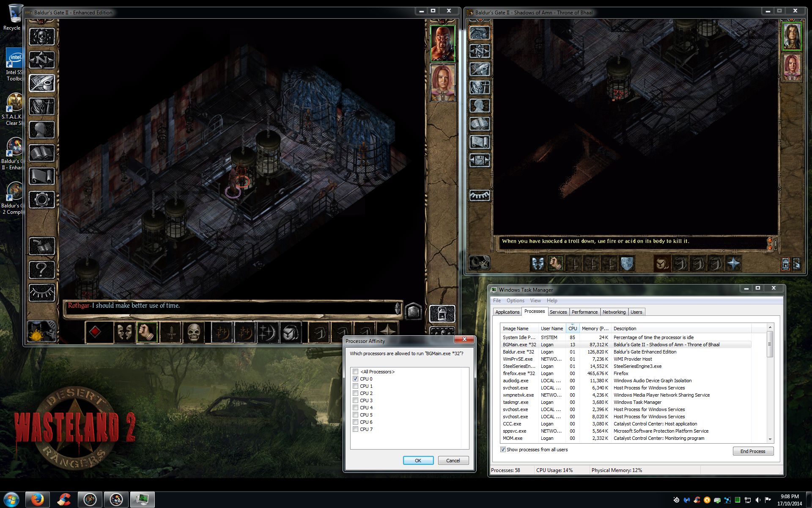Viewport: 812px width, 508px height.
Task: Select the fist weapon slot in Enhanced Edition
Action: tap(147, 332)
